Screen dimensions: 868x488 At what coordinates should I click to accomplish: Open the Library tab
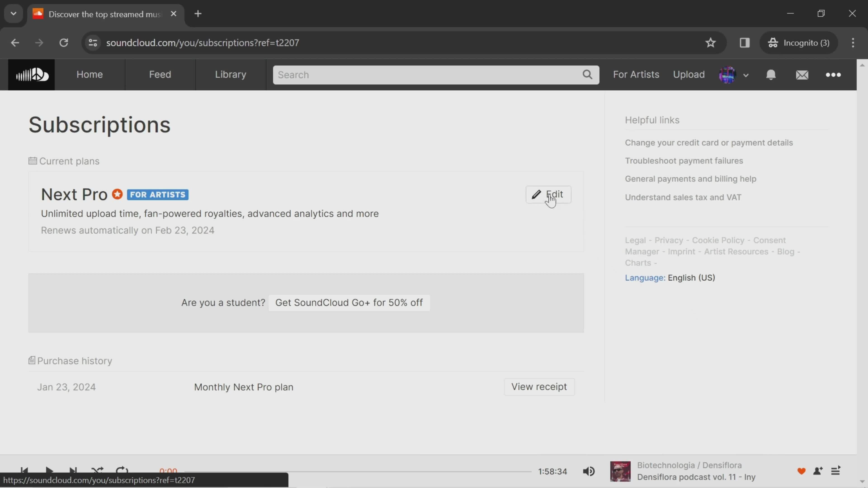coord(231,74)
